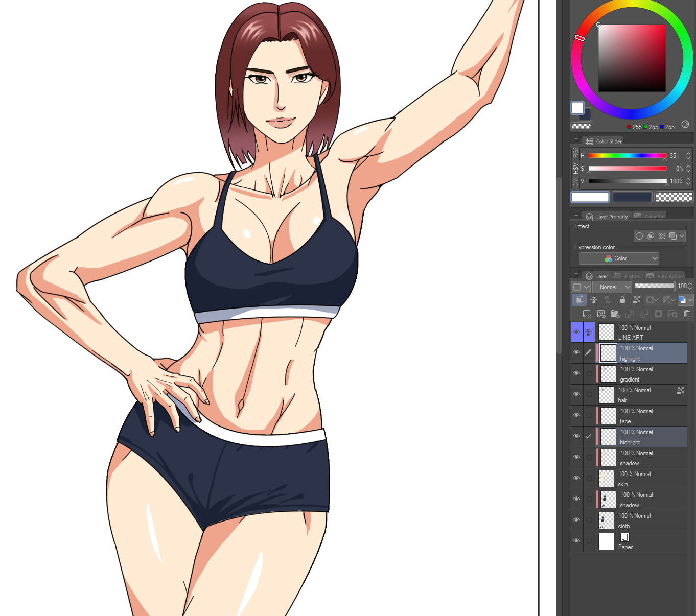Screen dimensions: 696x616
Task: Click the Tone effect icon
Action: click(x=661, y=235)
